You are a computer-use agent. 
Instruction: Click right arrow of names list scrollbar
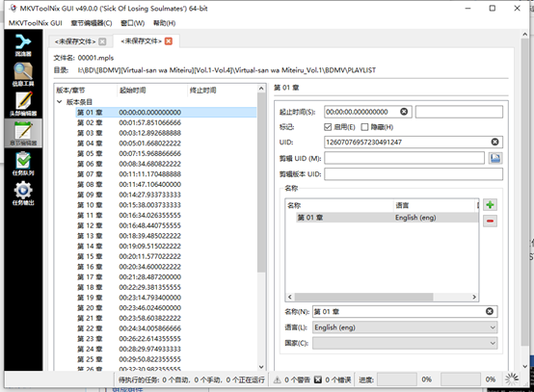(474, 297)
